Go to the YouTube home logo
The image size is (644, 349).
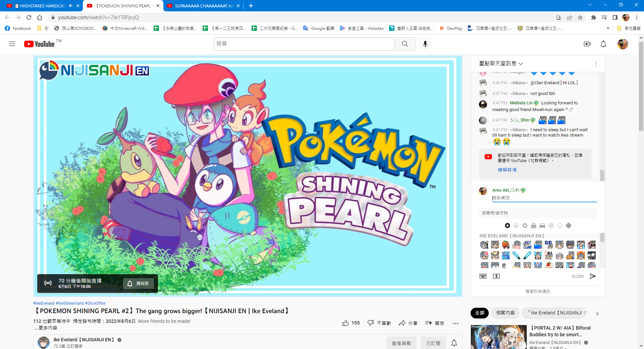[39, 44]
